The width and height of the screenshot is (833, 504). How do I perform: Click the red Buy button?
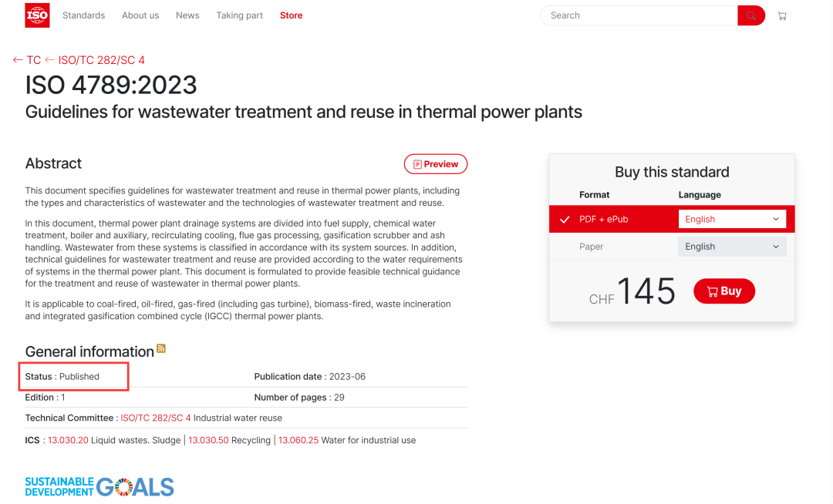724,291
